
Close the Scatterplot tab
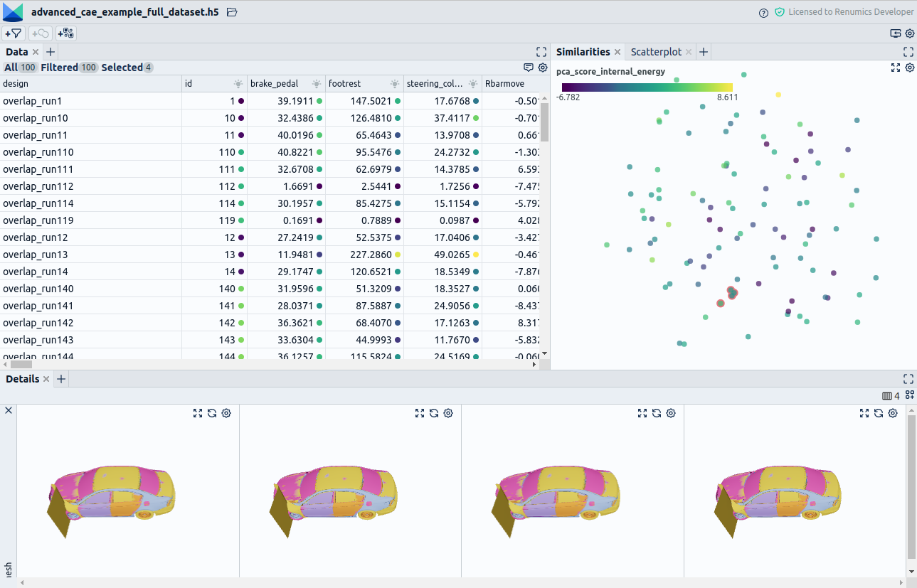(x=689, y=52)
